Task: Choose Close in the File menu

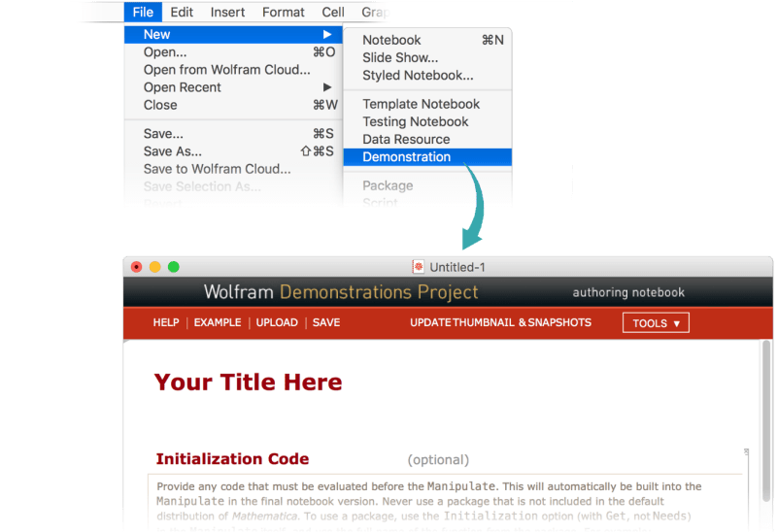Action: tap(233, 105)
